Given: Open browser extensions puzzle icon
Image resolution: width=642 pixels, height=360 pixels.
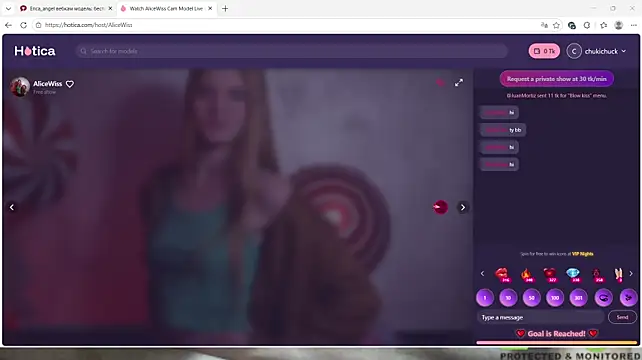Looking at the screenshot, I should pyautogui.click(x=587, y=25).
